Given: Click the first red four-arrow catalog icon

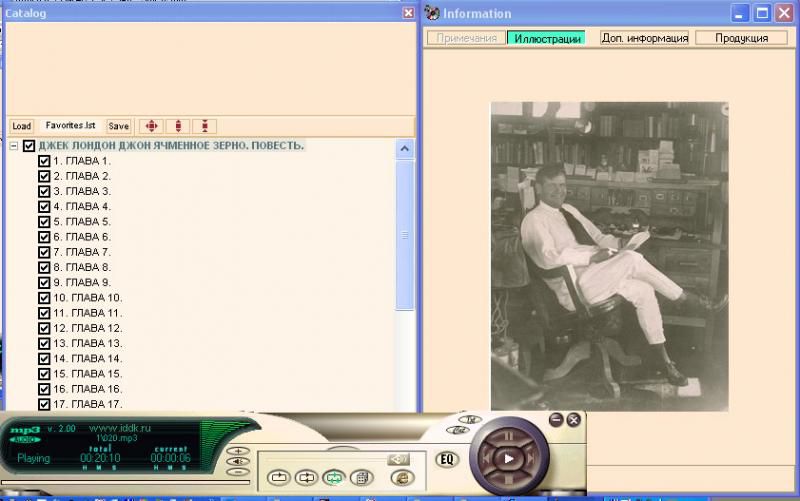Looking at the screenshot, I should tap(151, 126).
